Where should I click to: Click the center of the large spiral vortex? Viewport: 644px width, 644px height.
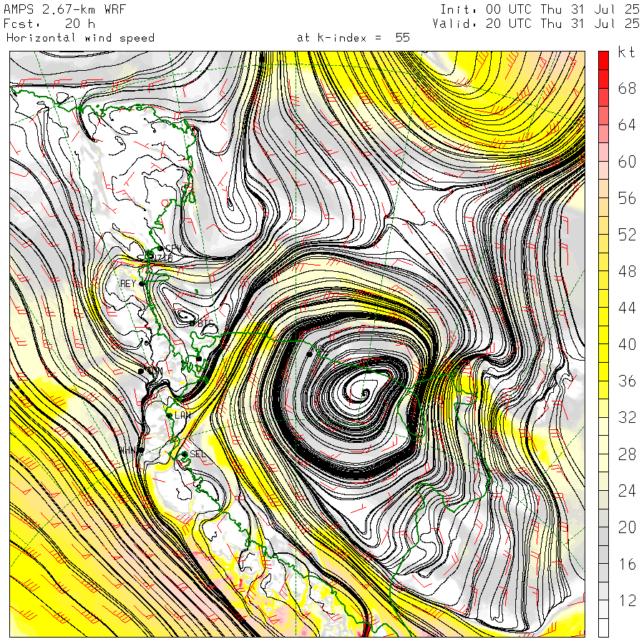(x=364, y=394)
